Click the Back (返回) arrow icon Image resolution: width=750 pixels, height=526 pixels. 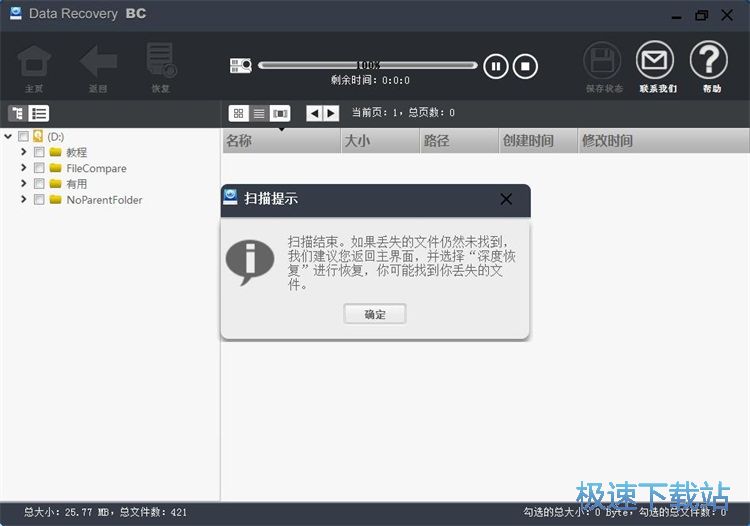tap(98, 61)
